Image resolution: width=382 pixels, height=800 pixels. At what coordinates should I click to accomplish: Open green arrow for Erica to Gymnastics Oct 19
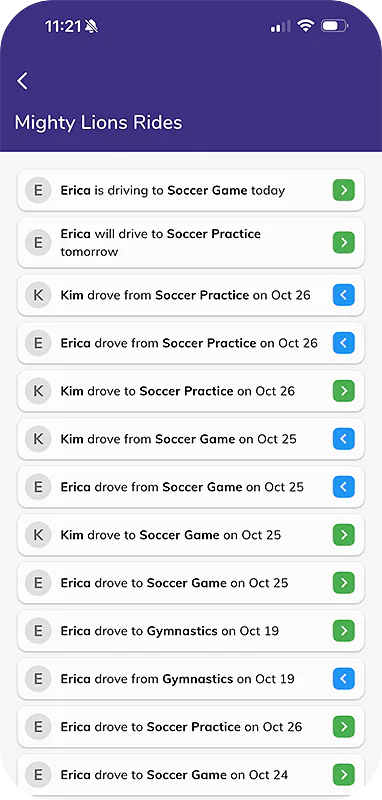coord(344,631)
